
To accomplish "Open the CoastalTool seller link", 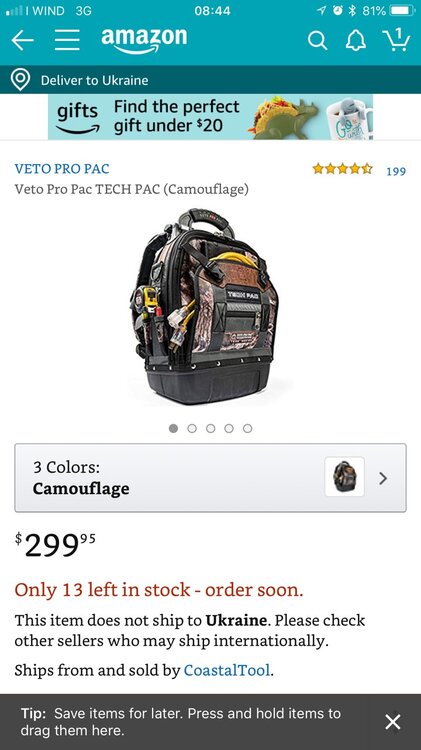I will pos(227,670).
